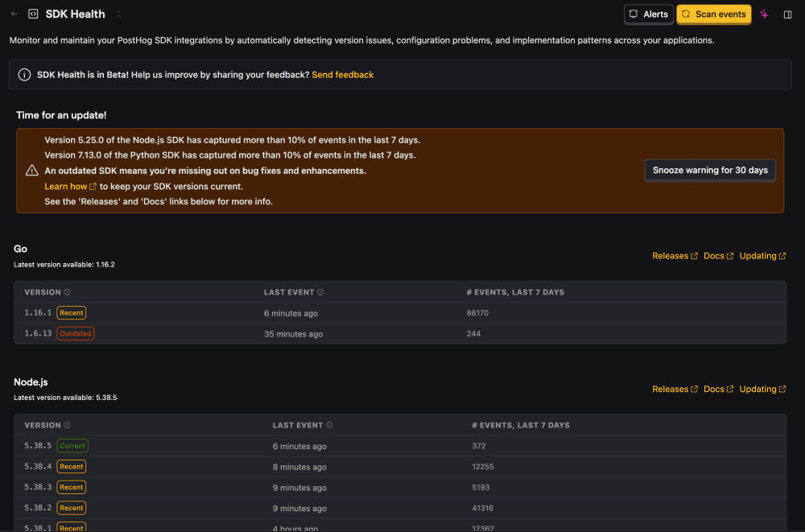Open Go SDK Updating link
Screen dimensions: 805x532
point(762,256)
